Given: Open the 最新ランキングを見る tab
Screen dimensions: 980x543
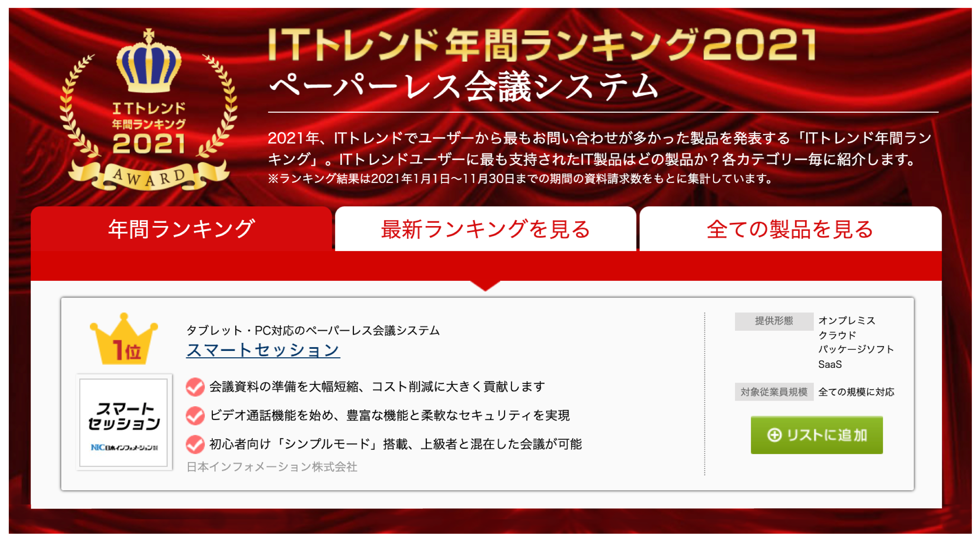Looking at the screenshot, I should coord(486,229).
